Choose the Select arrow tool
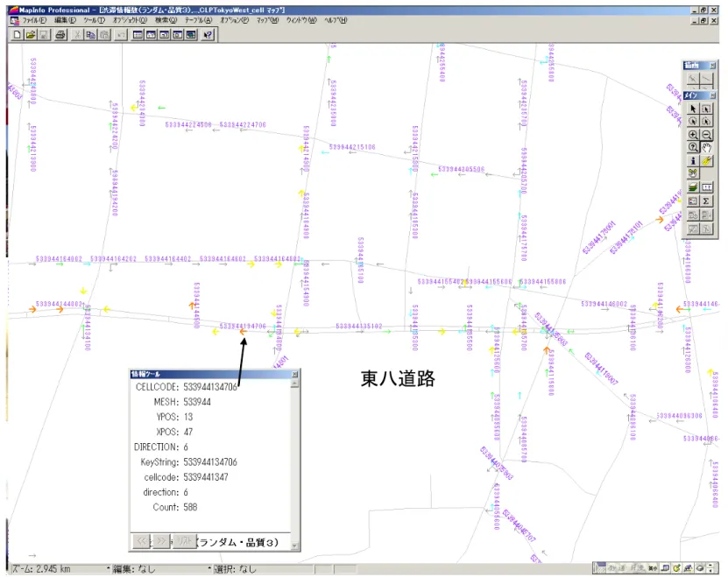728x577 pixels. click(x=693, y=109)
